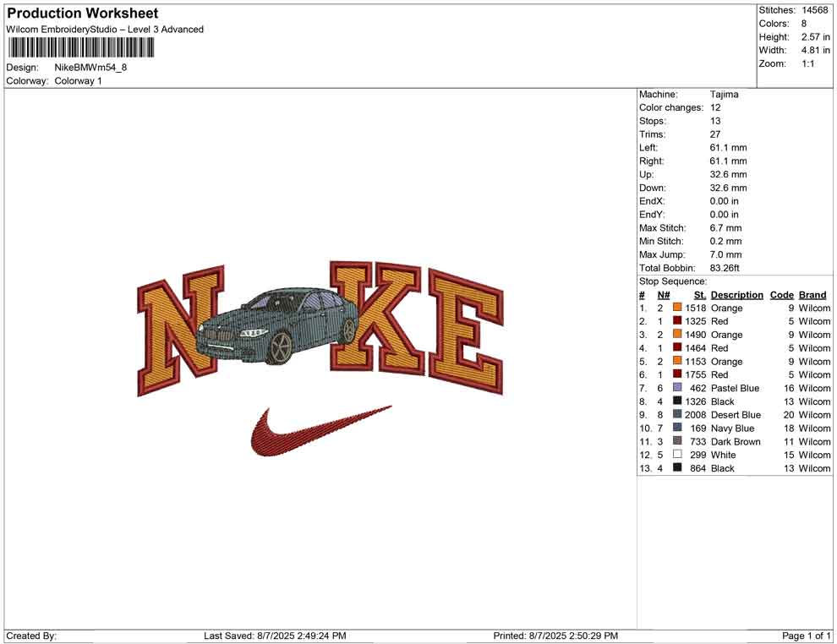This screenshot has width=837, height=644.
Task: Click the Total Bobbin value '83.26ft'
Action: tap(725, 268)
